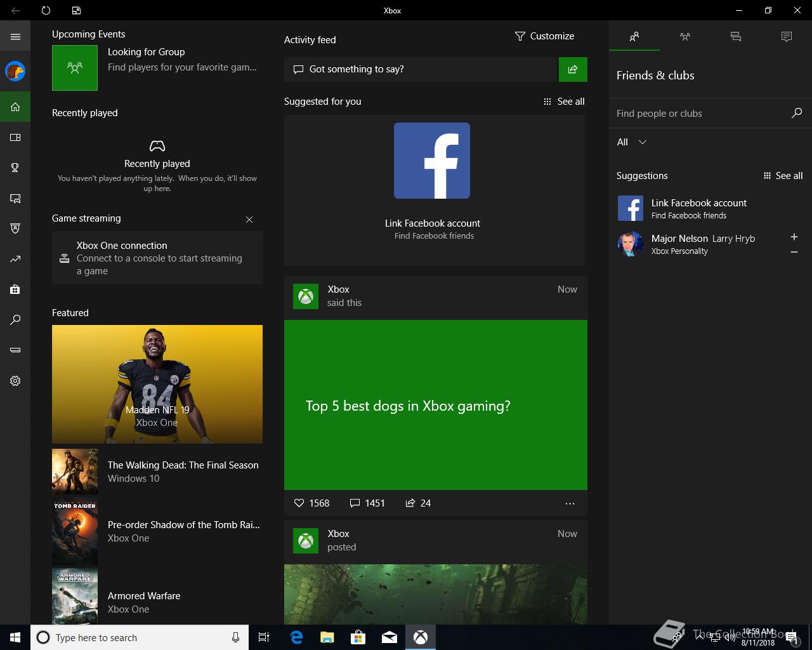Click the Got something to say field
The height and width of the screenshot is (650, 812).
coord(420,69)
